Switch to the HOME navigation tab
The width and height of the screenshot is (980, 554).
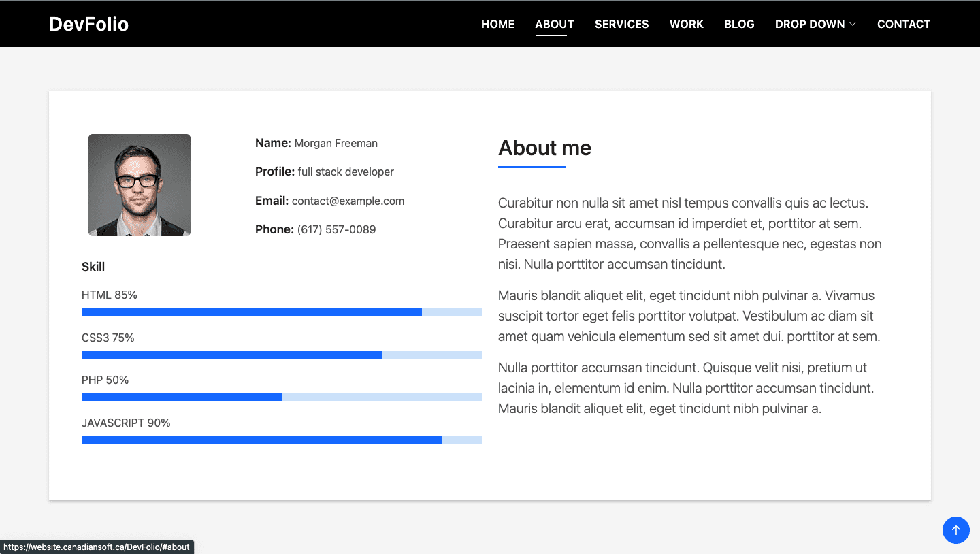click(x=497, y=23)
